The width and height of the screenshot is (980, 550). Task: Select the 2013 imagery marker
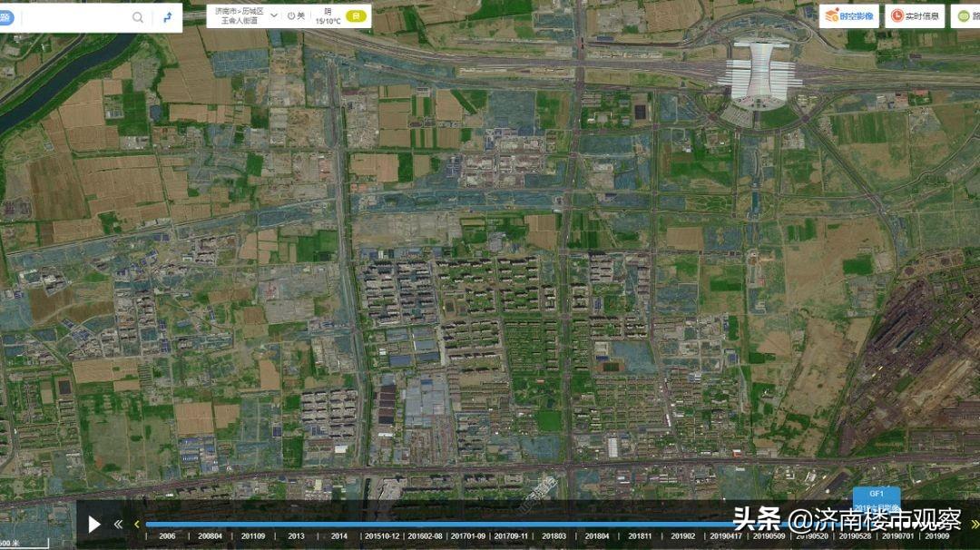(296, 536)
